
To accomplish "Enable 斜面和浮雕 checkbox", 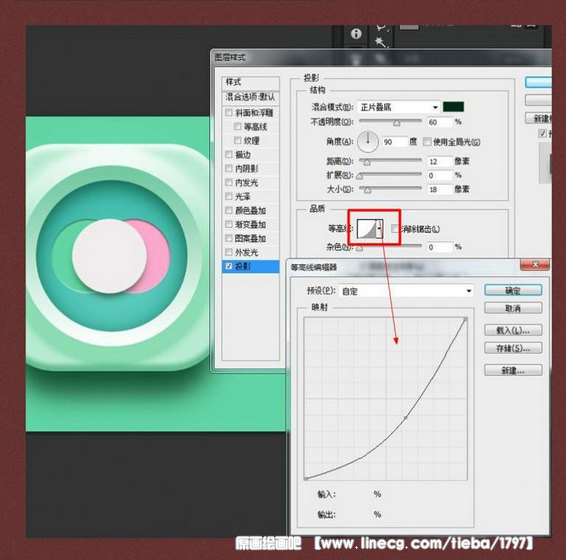I will click(228, 113).
